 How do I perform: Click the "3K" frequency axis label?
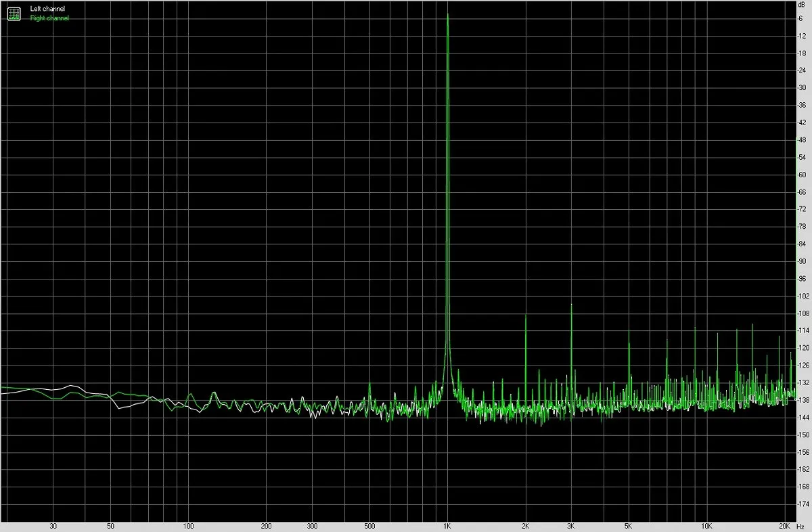click(x=571, y=527)
